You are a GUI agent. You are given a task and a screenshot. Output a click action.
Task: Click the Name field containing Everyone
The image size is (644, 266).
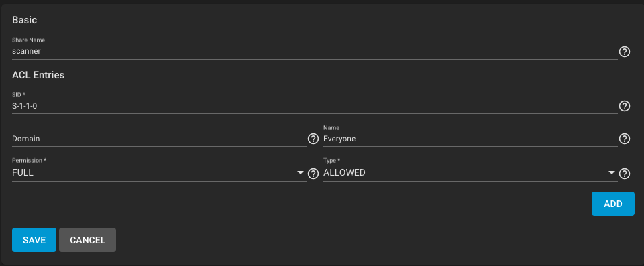click(x=470, y=139)
